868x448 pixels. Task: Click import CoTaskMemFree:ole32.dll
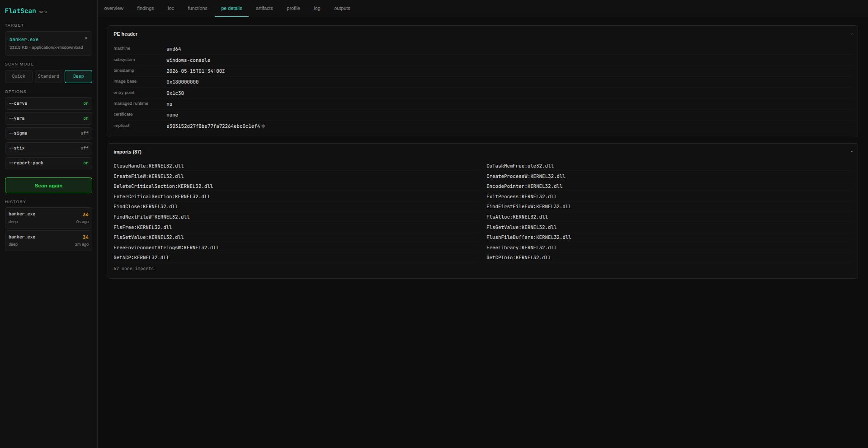520,166
